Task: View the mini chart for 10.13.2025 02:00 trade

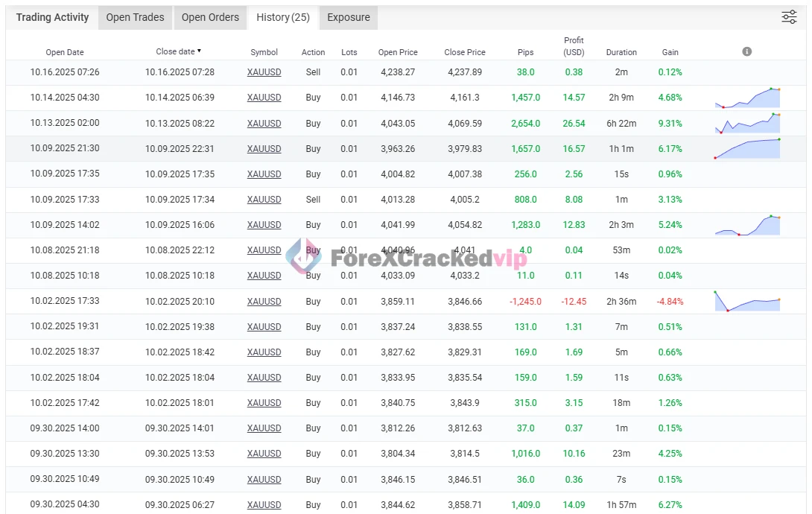Action: [746, 124]
